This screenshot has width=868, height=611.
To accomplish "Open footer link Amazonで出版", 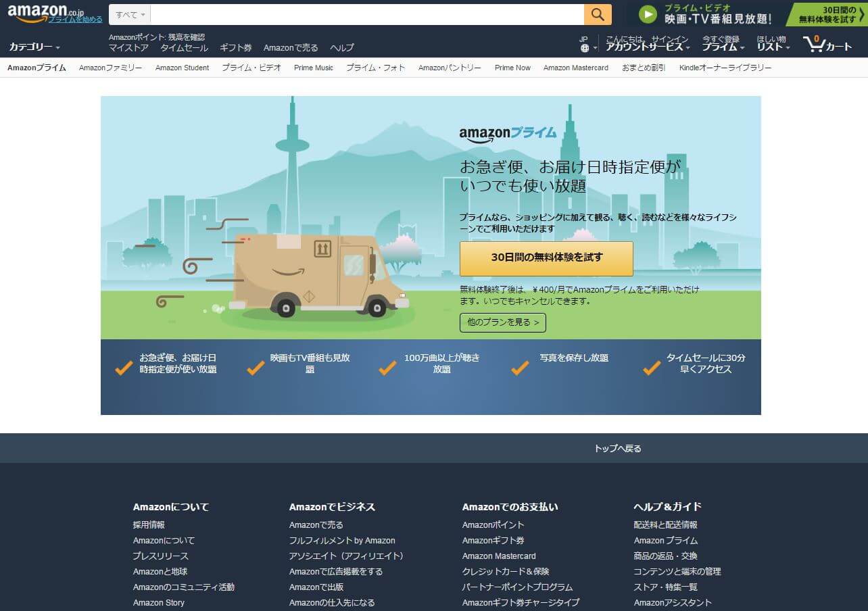I will click(x=316, y=587).
